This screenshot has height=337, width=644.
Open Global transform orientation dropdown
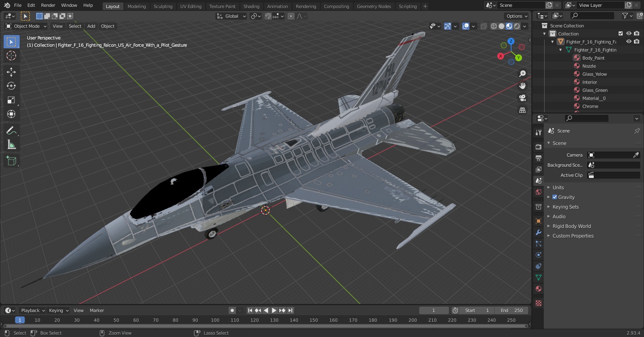point(231,16)
